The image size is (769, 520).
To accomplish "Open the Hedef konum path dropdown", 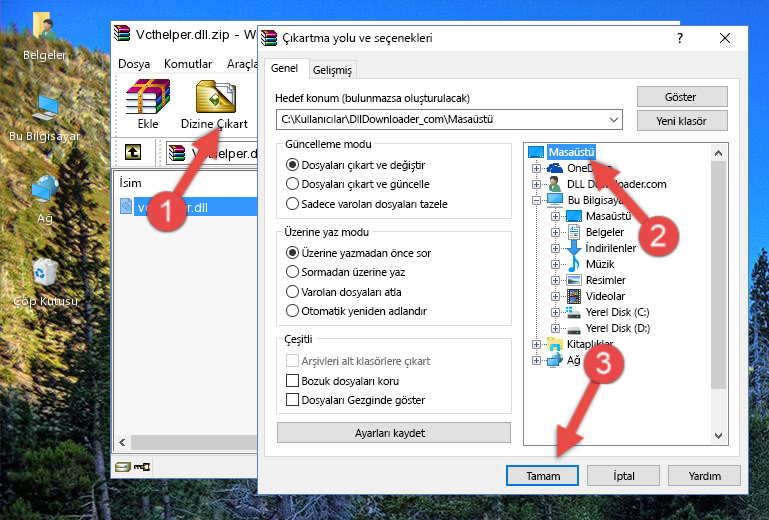I will [x=614, y=119].
